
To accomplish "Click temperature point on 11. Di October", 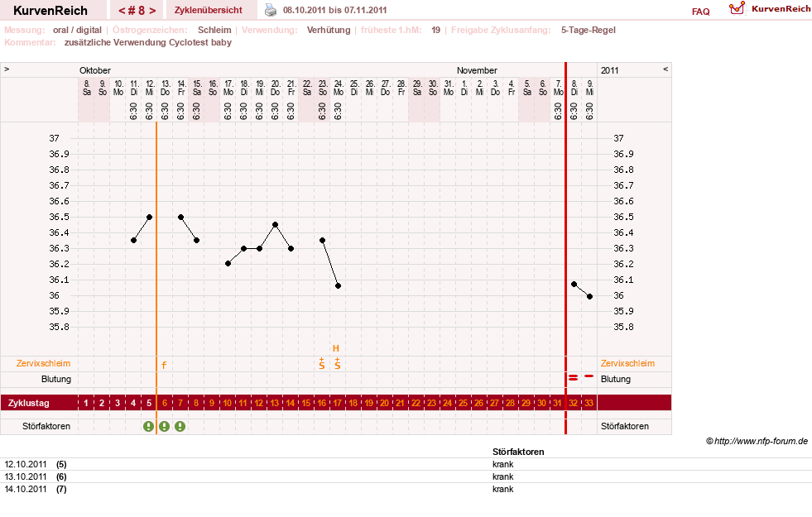I will point(133,240).
